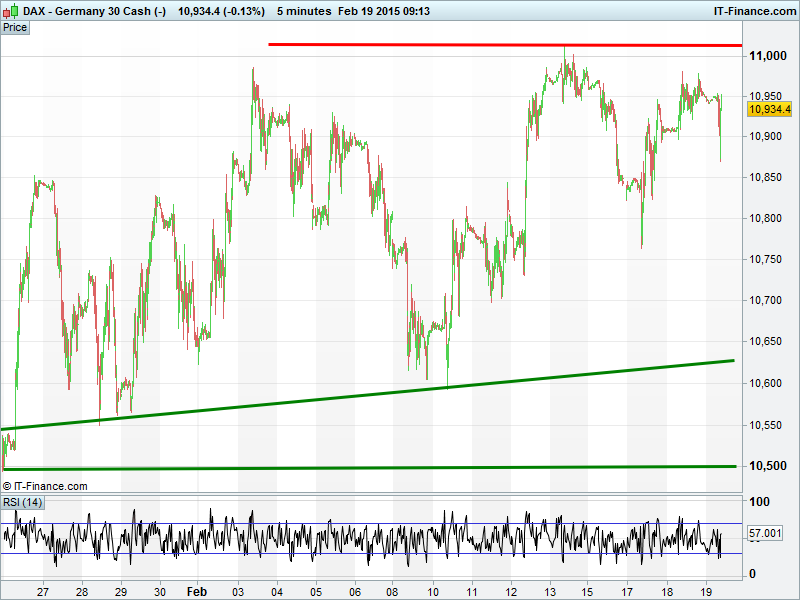Click date 11 on the time axis
The image size is (800, 600).
pyautogui.click(x=472, y=592)
